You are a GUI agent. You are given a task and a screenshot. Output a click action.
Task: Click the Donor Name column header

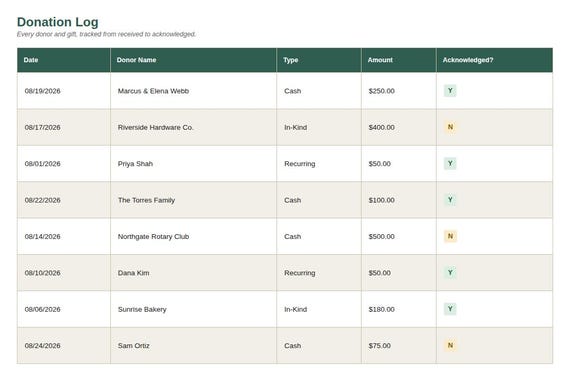(193, 60)
